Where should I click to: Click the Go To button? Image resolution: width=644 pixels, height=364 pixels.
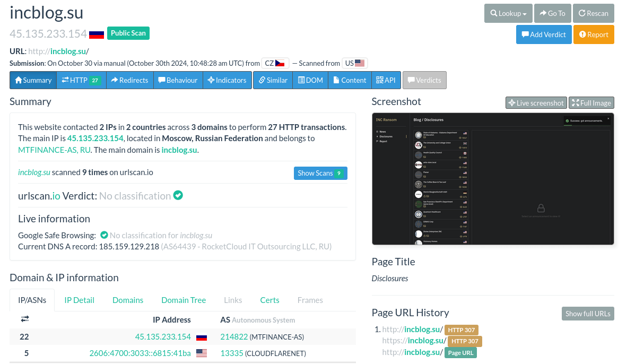(552, 13)
